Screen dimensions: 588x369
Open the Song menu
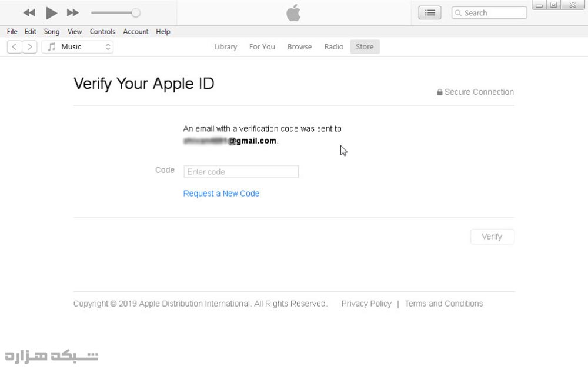click(x=52, y=32)
